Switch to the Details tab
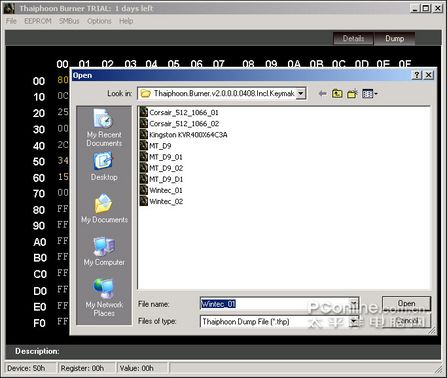447x378 pixels. 354,38
